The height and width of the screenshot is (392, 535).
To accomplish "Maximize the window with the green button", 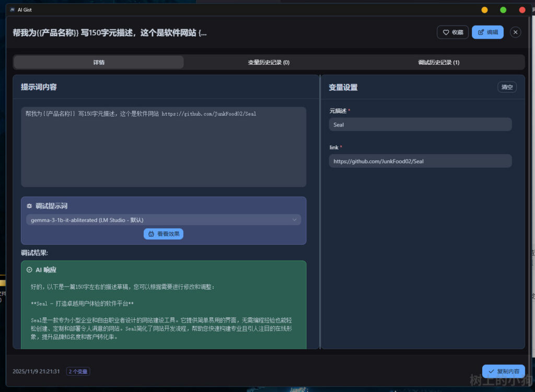I will (503, 9).
